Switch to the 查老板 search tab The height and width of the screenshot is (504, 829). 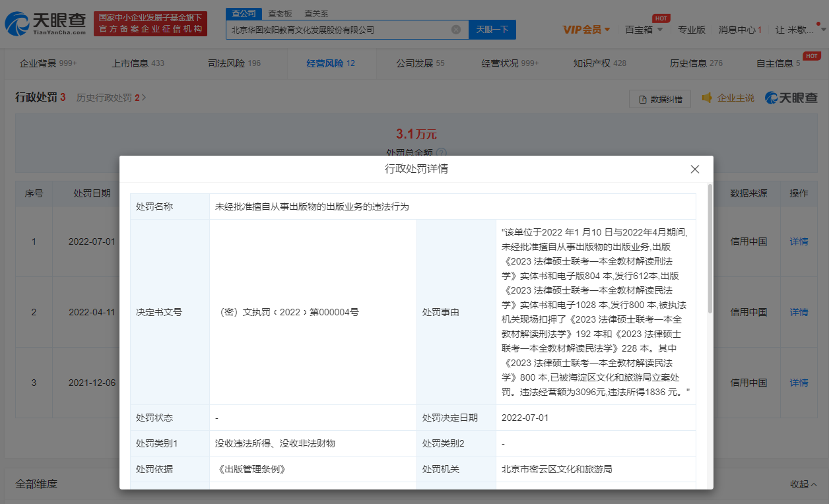[x=280, y=14]
